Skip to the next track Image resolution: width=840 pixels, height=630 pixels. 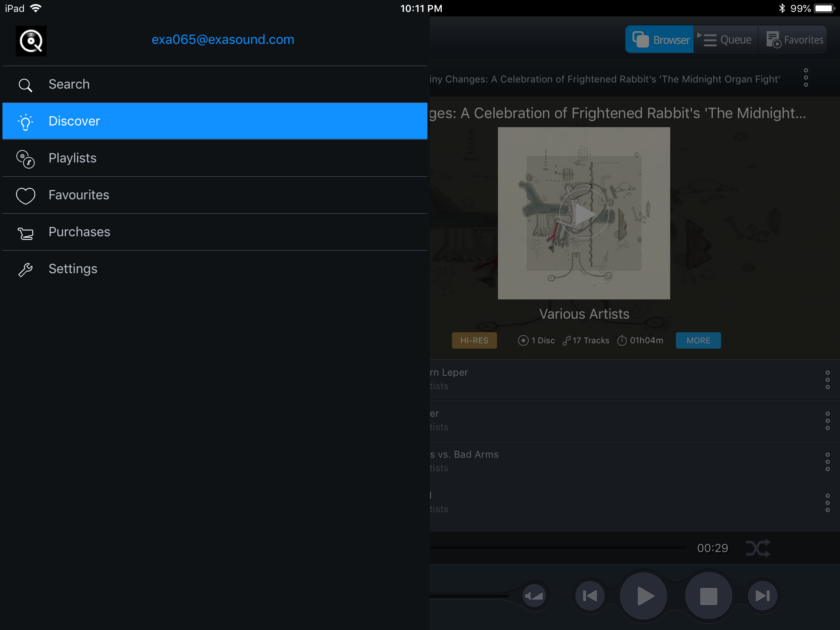pos(762,596)
